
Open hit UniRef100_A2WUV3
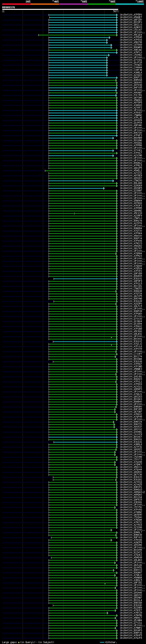pyautogui.click(x=131, y=27)
